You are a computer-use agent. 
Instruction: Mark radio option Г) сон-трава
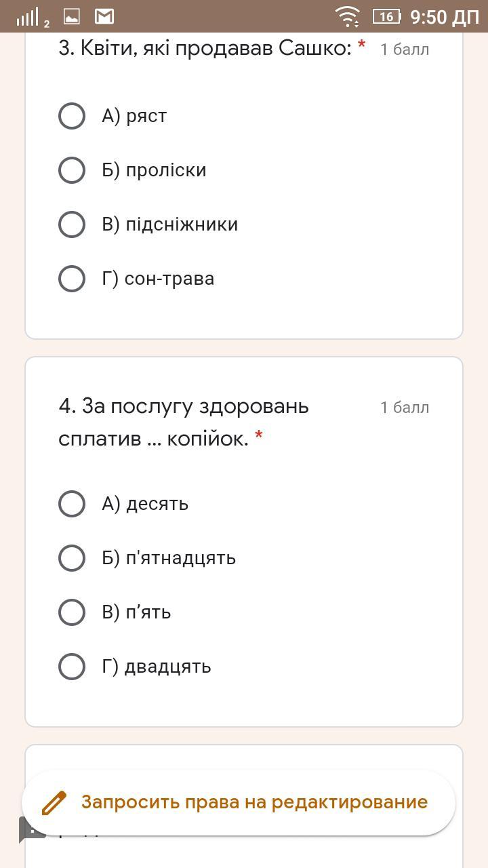coord(72,279)
